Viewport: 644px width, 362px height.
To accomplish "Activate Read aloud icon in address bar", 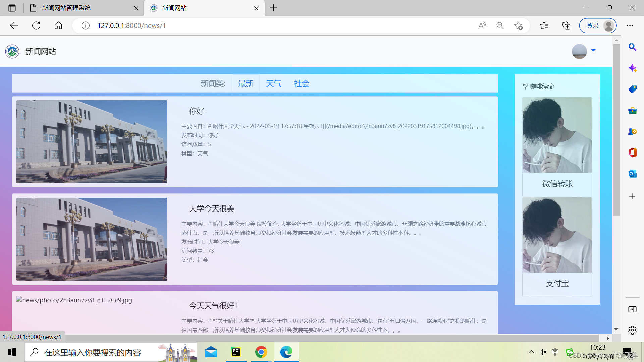I will point(482,26).
